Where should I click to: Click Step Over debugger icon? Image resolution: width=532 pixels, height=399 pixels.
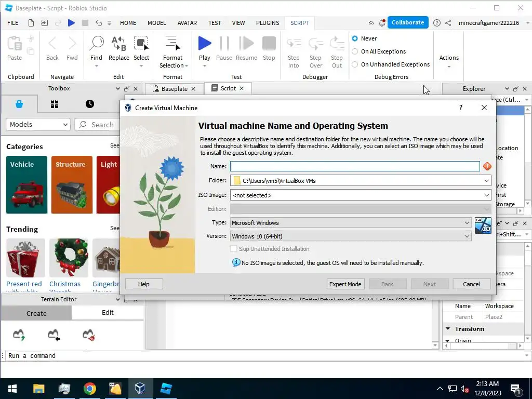315,44
